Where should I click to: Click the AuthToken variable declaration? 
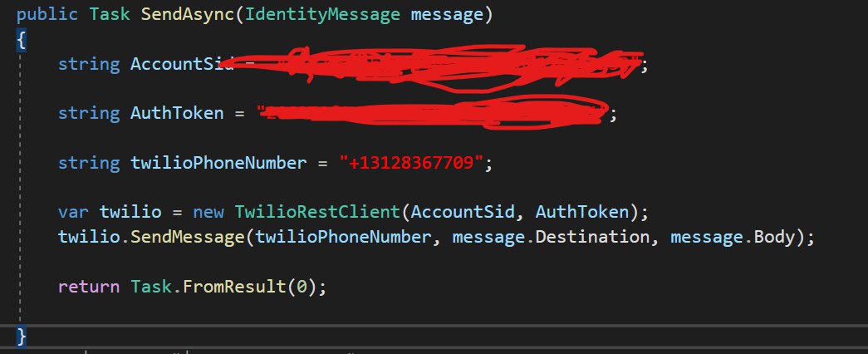177,113
